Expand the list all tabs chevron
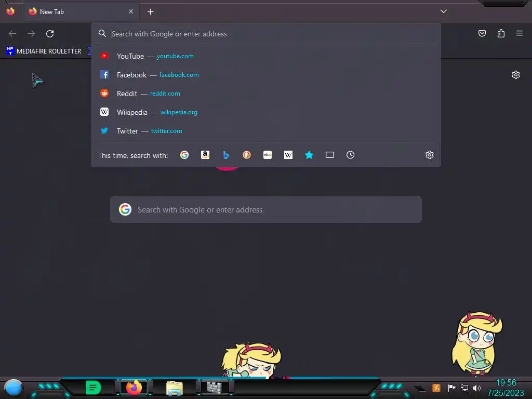Screen dimensions: 532x399 coord(444,11)
